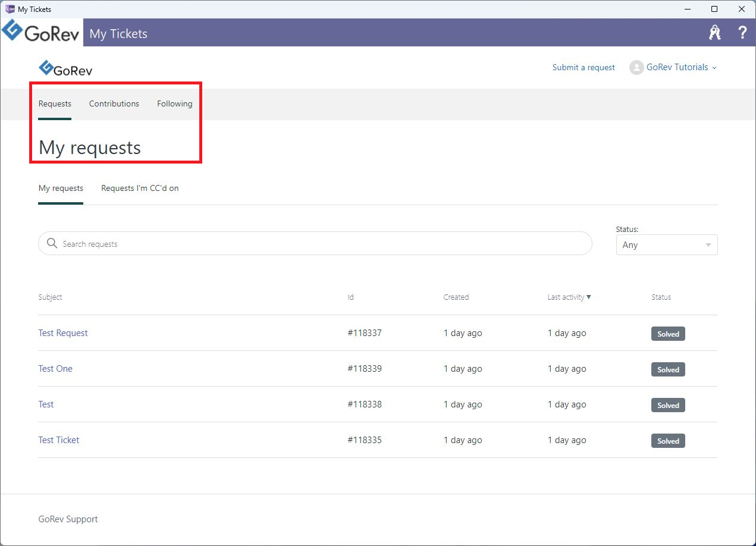Open the Test Request ticket
This screenshot has width=756, height=546.
tap(63, 333)
